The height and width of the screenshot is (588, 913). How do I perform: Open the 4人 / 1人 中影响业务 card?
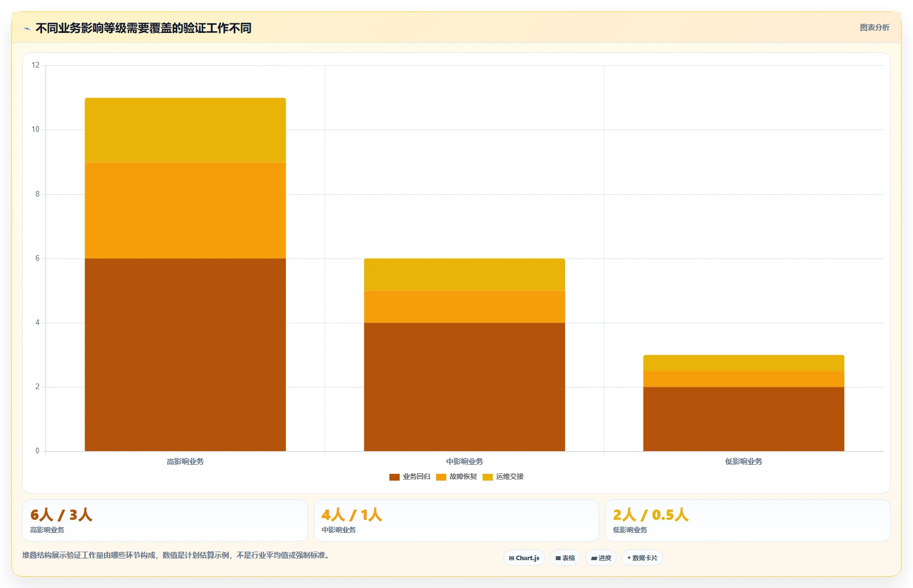(x=457, y=520)
